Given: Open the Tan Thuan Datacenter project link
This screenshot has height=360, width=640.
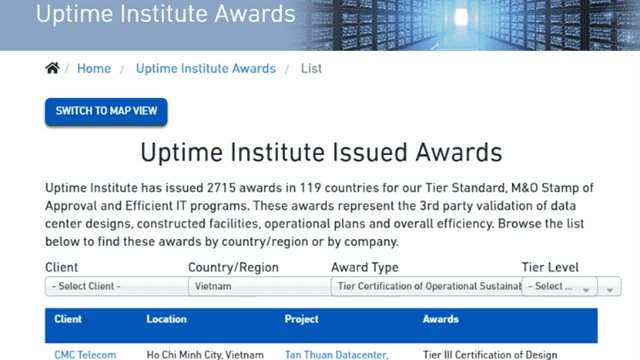Looking at the screenshot, I should (x=336, y=355).
